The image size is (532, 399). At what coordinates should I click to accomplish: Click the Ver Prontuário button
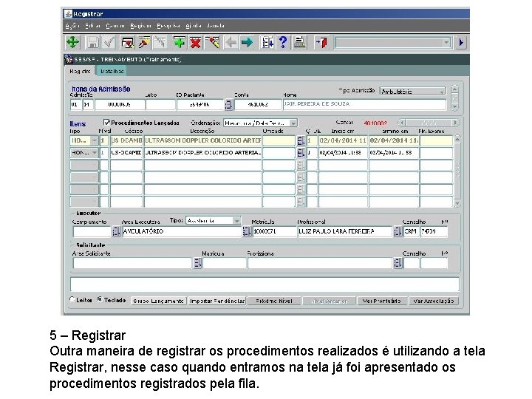pos(382,301)
